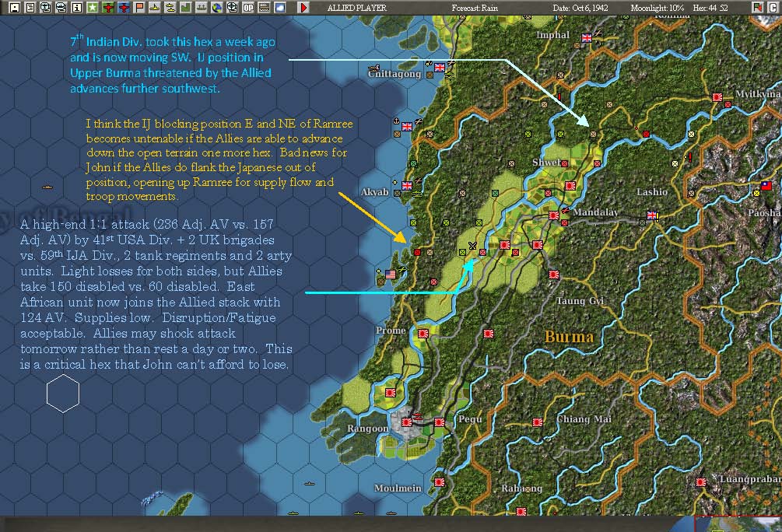The image size is (782, 532).
Task: Click the red end-turn play arrow
Action: tap(303, 8)
